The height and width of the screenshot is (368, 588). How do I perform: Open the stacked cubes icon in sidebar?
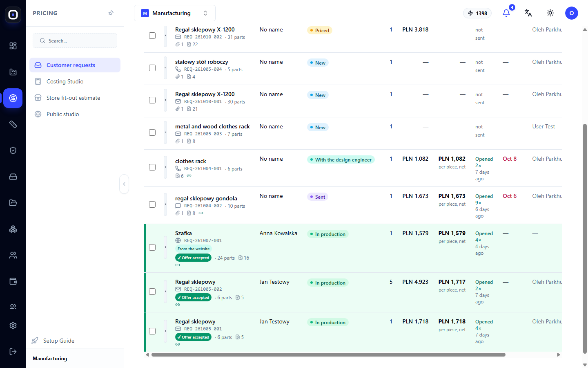[x=13, y=229]
